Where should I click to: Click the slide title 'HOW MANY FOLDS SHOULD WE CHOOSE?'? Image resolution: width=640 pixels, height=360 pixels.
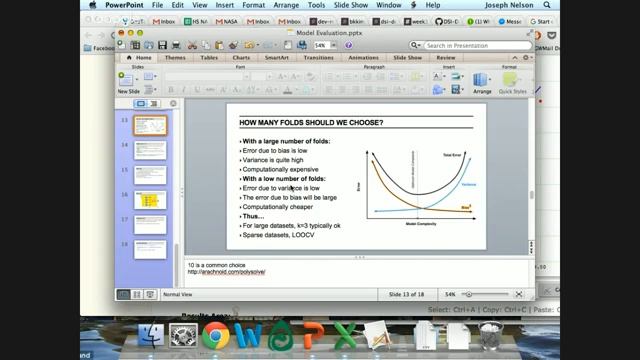point(311,122)
